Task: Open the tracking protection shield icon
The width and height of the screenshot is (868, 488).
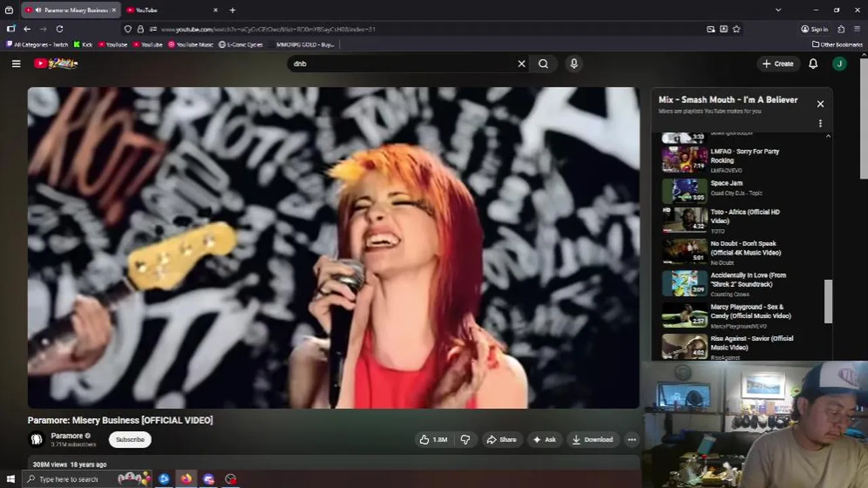Action: pyautogui.click(x=127, y=29)
